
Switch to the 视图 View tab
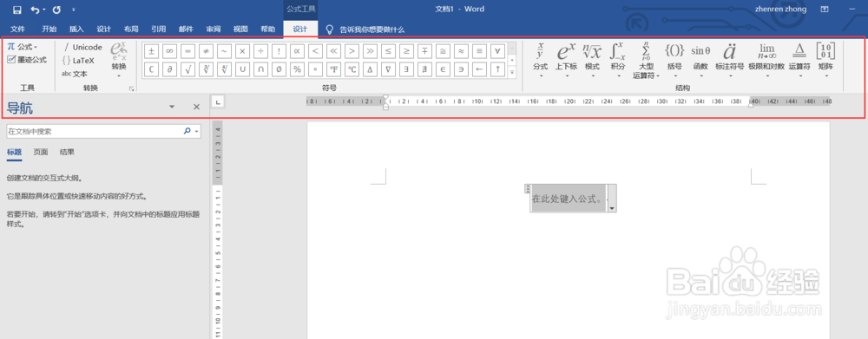(x=240, y=29)
